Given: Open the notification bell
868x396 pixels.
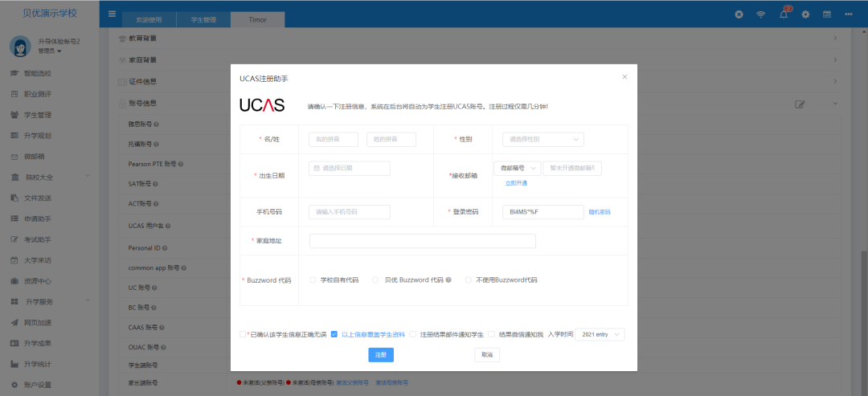Looking at the screenshot, I should [784, 14].
